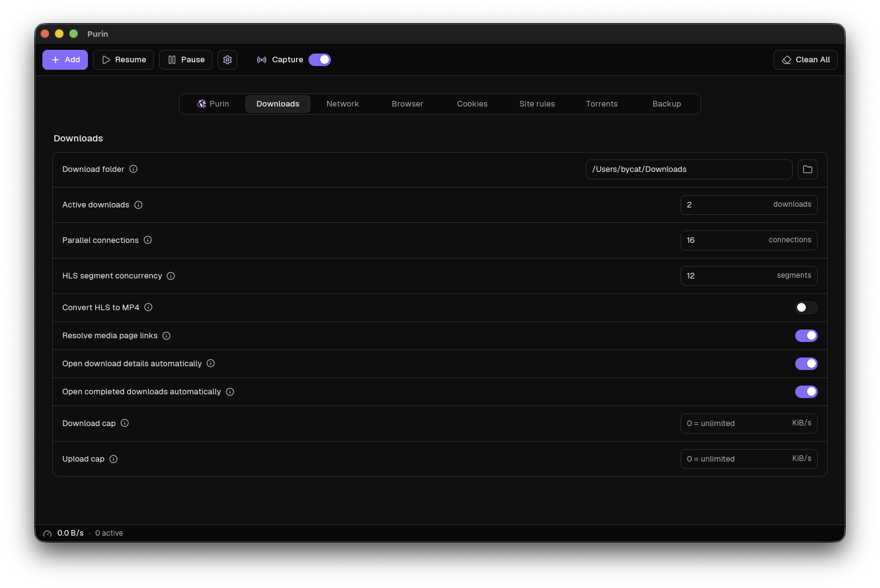Image resolution: width=880 pixels, height=588 pixels.
Task: Show info for Convert HLS to MP4
Action: [148, 307]
